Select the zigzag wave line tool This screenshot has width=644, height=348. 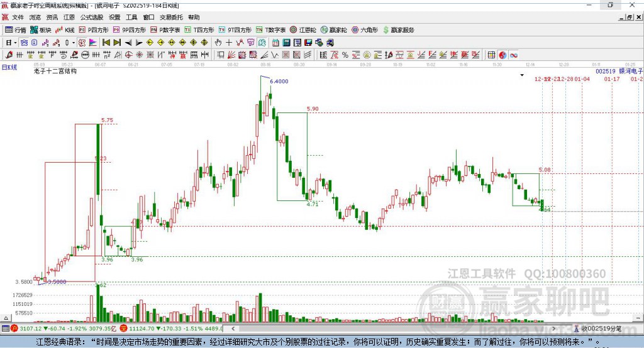(x=274, y=55)
